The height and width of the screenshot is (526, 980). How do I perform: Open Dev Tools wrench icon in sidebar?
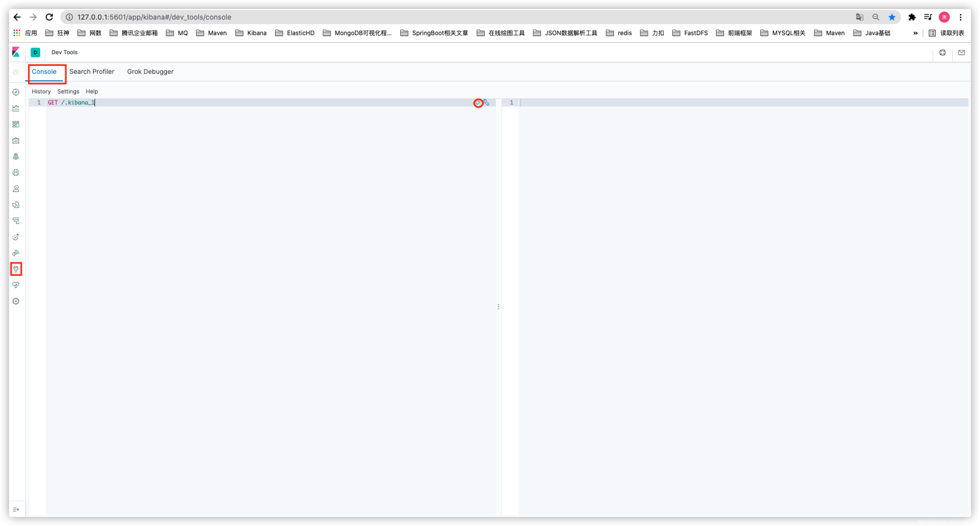click(16, 269)
